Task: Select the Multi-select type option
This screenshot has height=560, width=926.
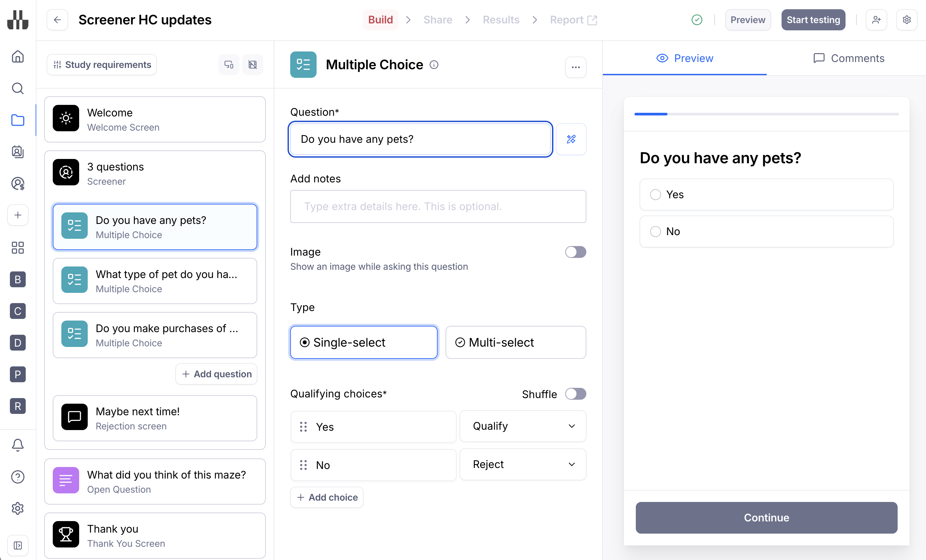Action: click(515, 342)
